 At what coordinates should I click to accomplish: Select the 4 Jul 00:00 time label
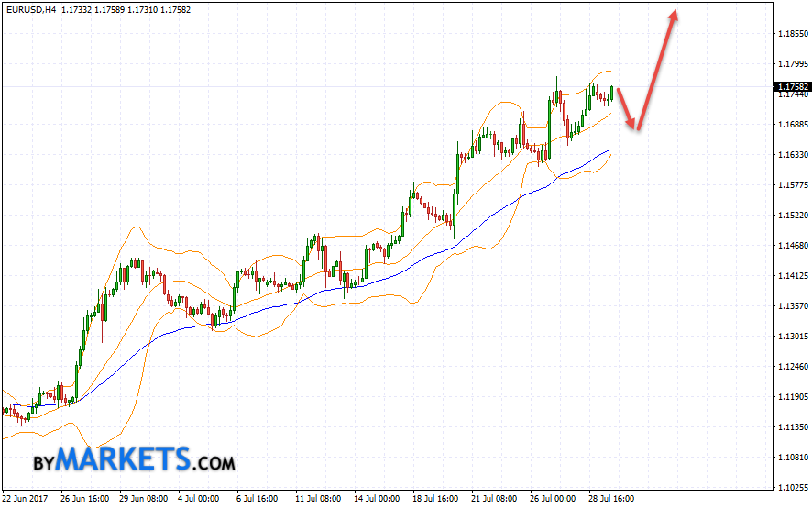[x=199, y=499]
